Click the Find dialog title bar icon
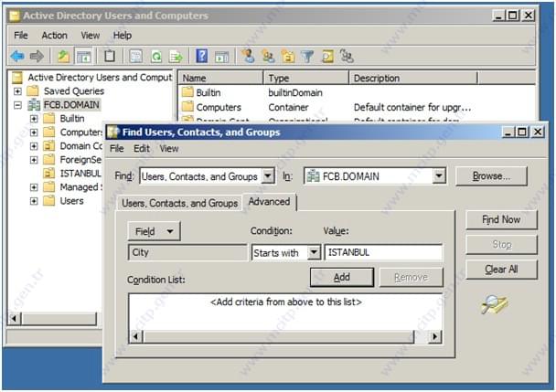The width and height of the screenshot is (556, 392). coord(112,132)
